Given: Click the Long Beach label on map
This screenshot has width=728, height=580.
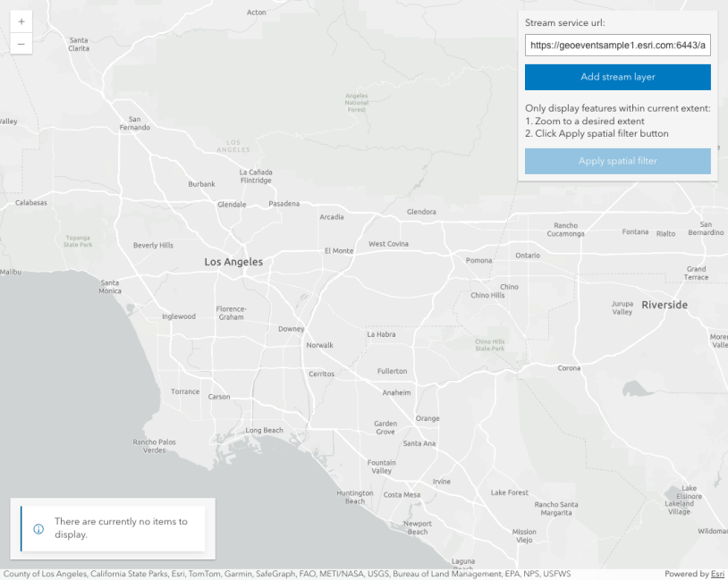Looking at the screenshot, I should (x=264, y=431).
